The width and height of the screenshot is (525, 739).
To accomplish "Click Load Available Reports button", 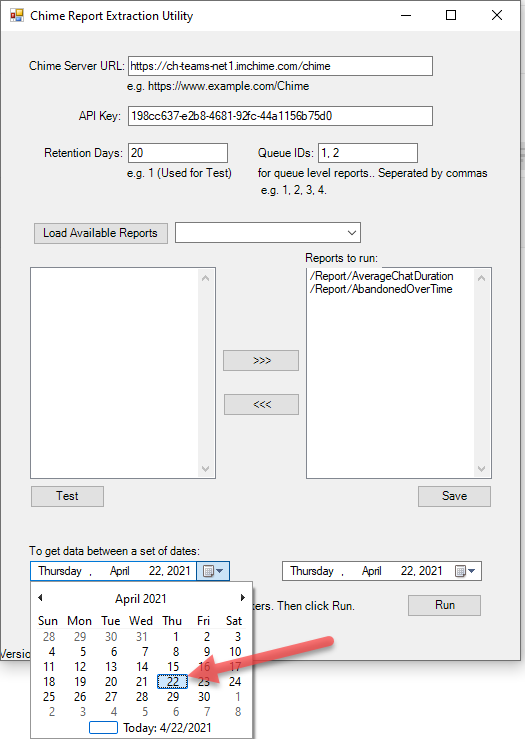I will point(100,233).
